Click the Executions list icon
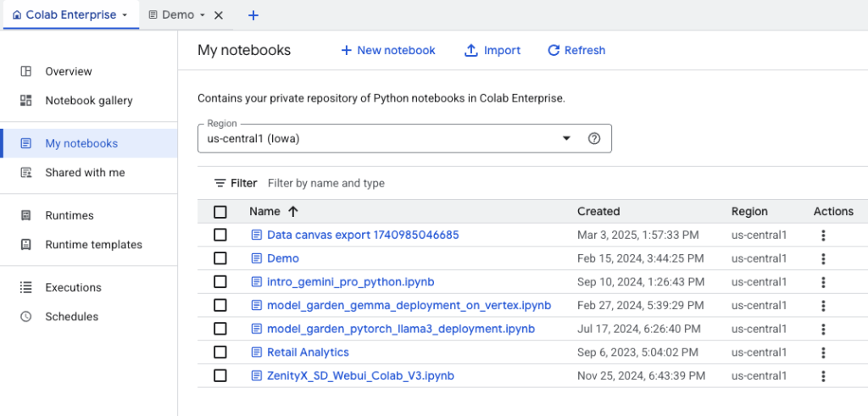The height and width of the screenshot is (416, 868). [25, 287]
